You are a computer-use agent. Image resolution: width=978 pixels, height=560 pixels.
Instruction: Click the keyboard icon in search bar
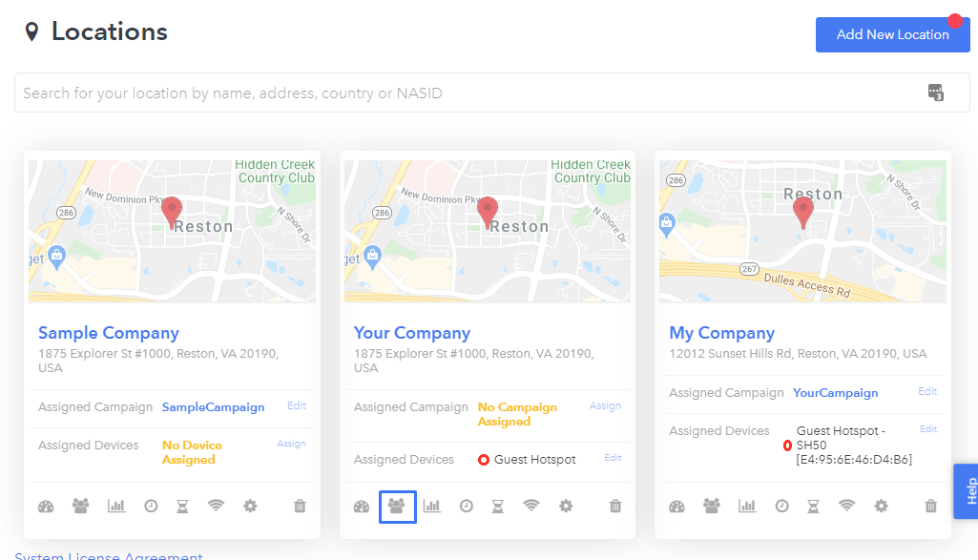(936, 93)
